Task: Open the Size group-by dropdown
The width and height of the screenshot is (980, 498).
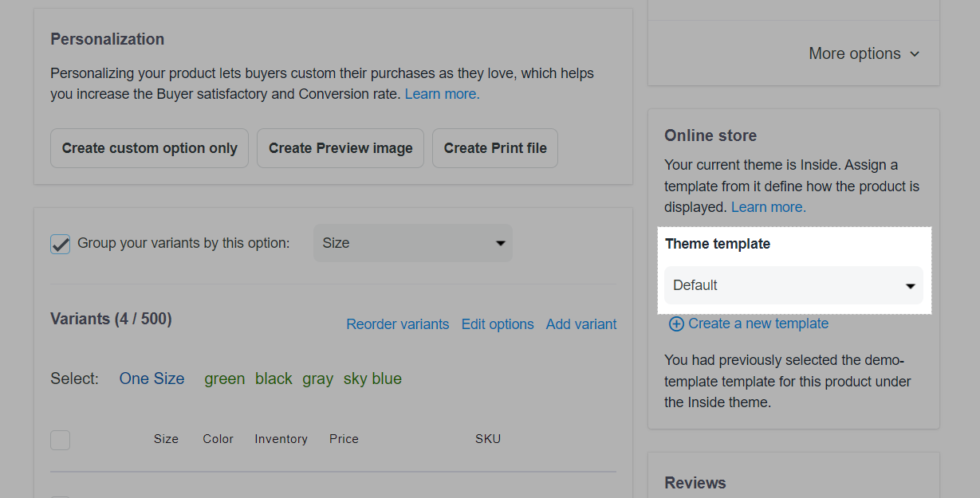Action: [x=412, y=243]
